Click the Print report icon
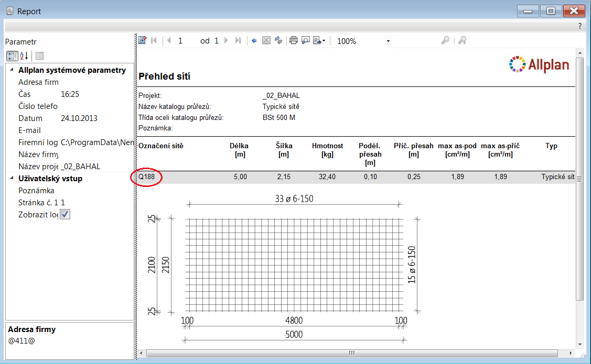 [x=294, y=40]
